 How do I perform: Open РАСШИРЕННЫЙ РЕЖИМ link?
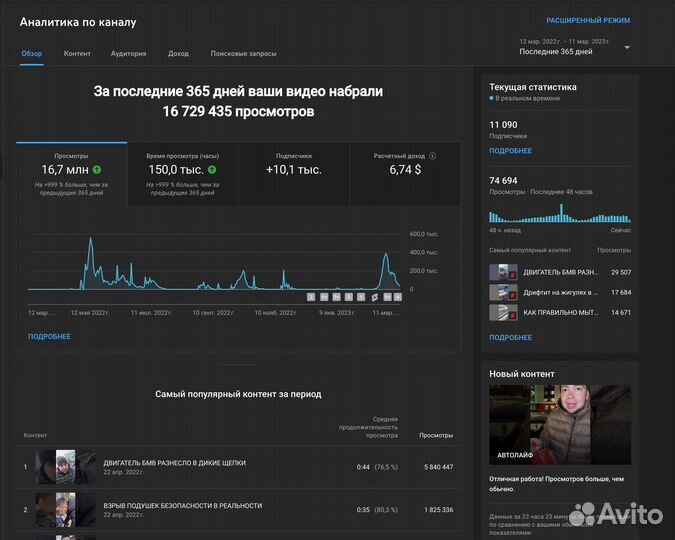click(588, 20)
